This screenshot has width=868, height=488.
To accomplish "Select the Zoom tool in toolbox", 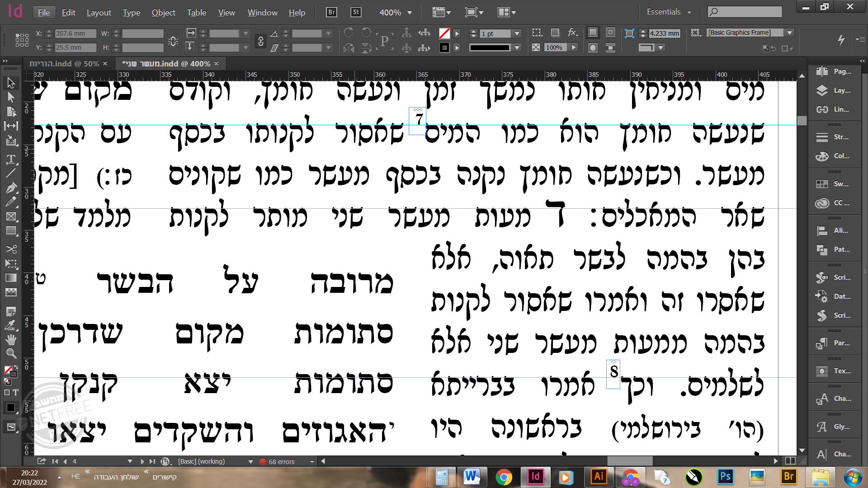I will click(x=11, y=353).
